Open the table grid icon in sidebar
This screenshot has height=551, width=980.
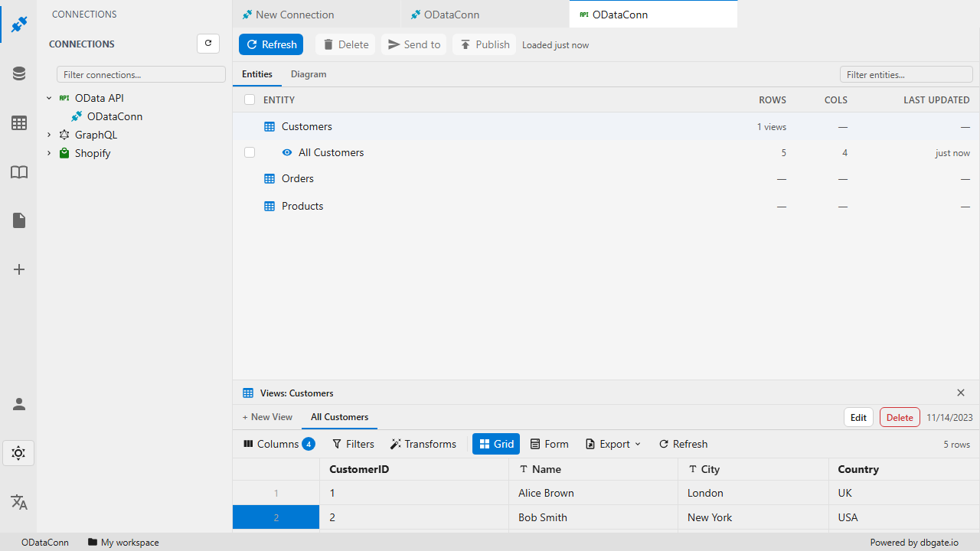(19, 122)
